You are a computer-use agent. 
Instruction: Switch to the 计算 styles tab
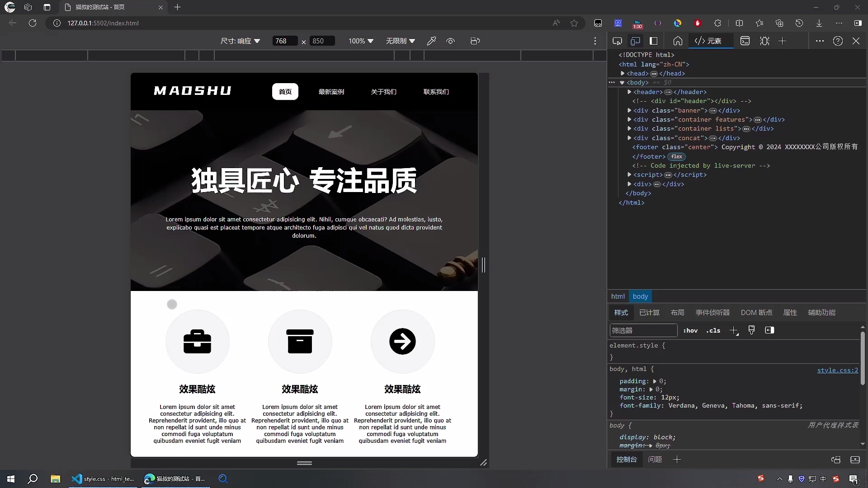649,312
